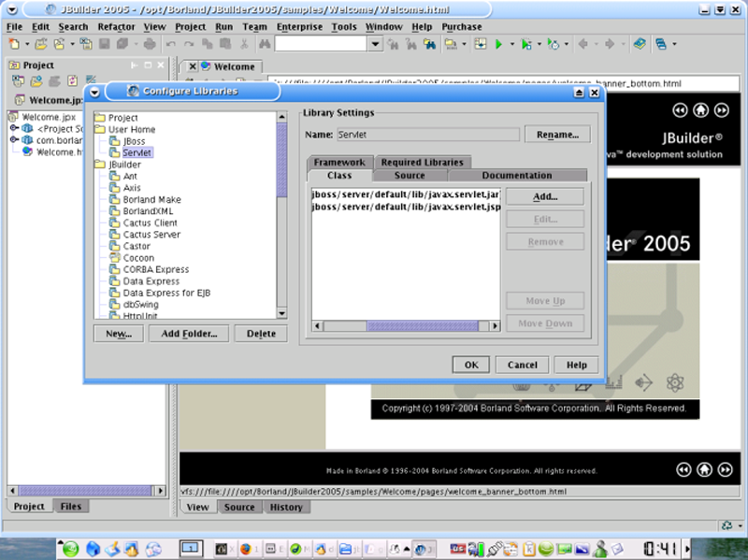
Task: Click the Find binoculars icon before search field
Action: tap(265, 44)
